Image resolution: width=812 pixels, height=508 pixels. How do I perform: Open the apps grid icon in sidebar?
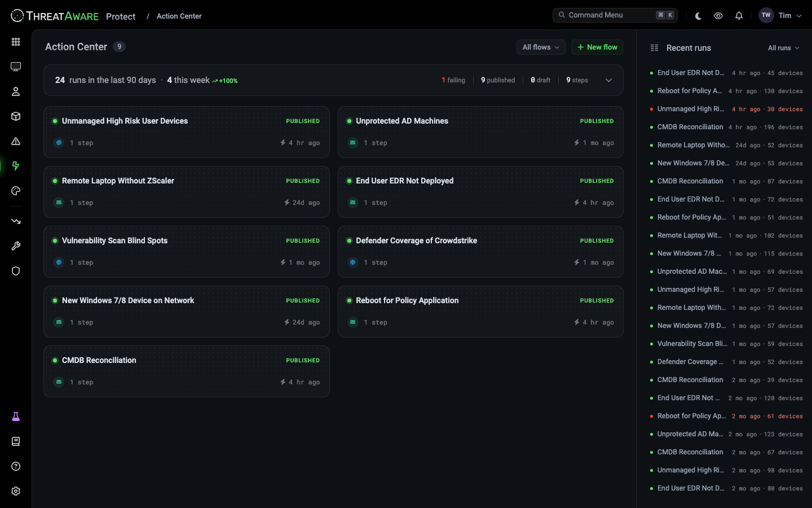click(16, 42)
